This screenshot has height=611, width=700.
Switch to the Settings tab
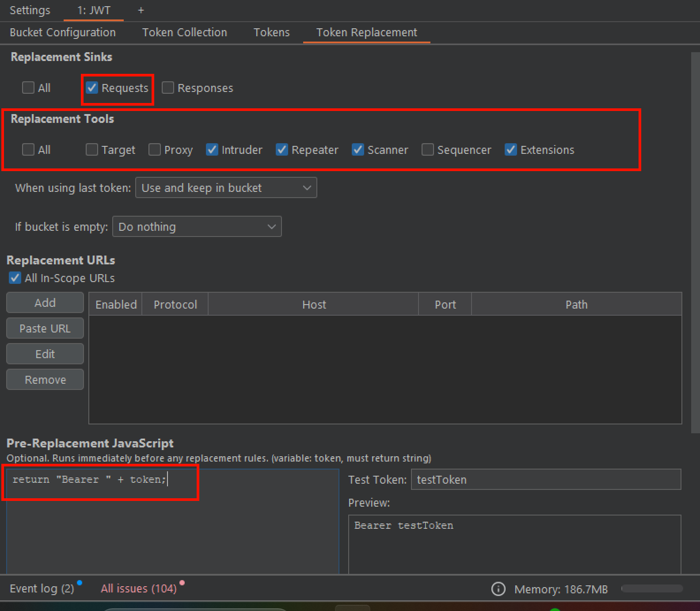(30, 10)
